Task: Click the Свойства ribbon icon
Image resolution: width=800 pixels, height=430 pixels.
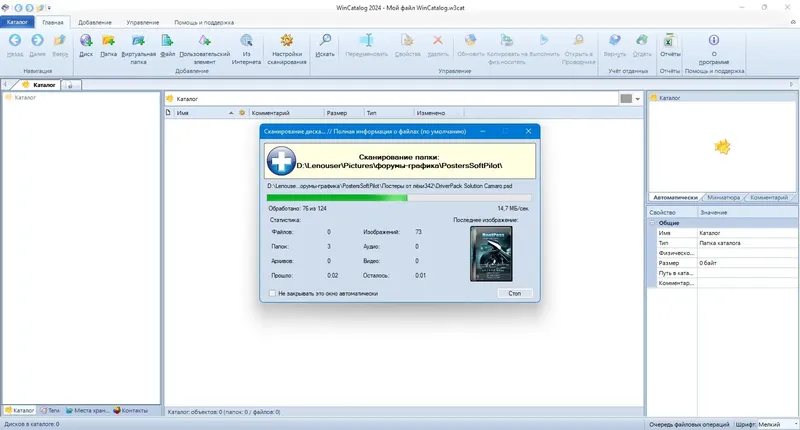Action: [407, 40]
